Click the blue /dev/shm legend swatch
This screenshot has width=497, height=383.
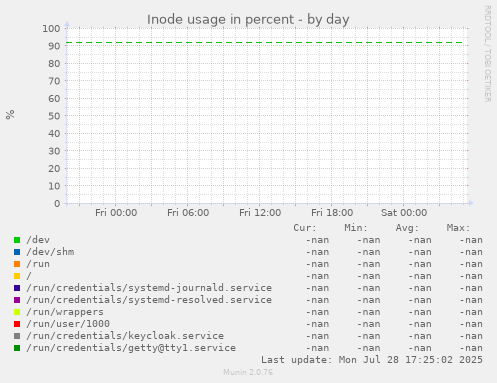click(x=17, y=252)
